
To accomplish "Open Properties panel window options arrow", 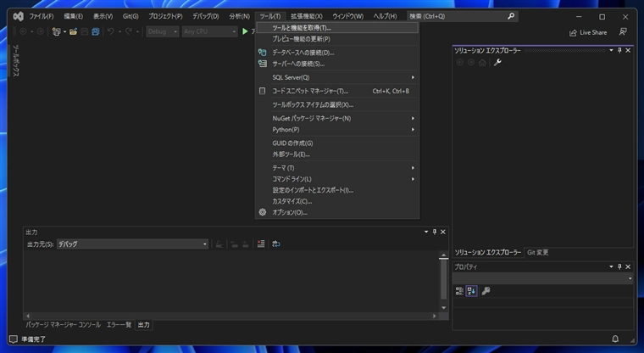I will [x=611, y=266].
